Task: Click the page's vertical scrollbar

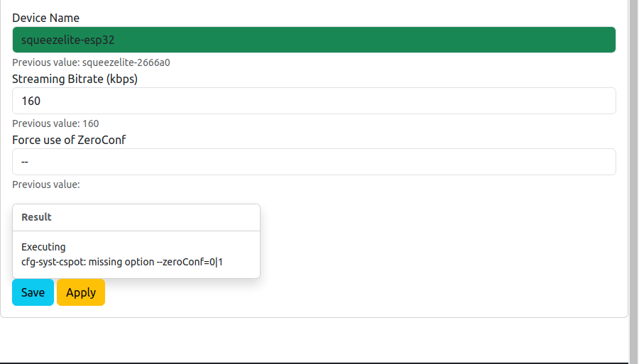Action: [633, 177]
